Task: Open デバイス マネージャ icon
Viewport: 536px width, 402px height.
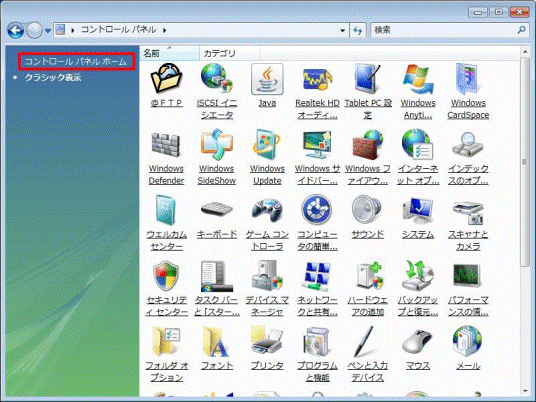Action: coord(267,276)
